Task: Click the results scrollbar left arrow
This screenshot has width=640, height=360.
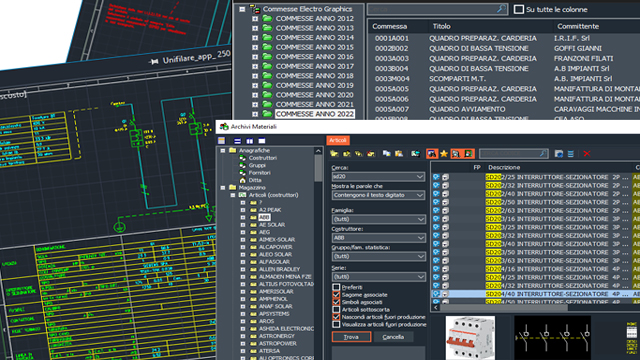Action: pos(435,308)
